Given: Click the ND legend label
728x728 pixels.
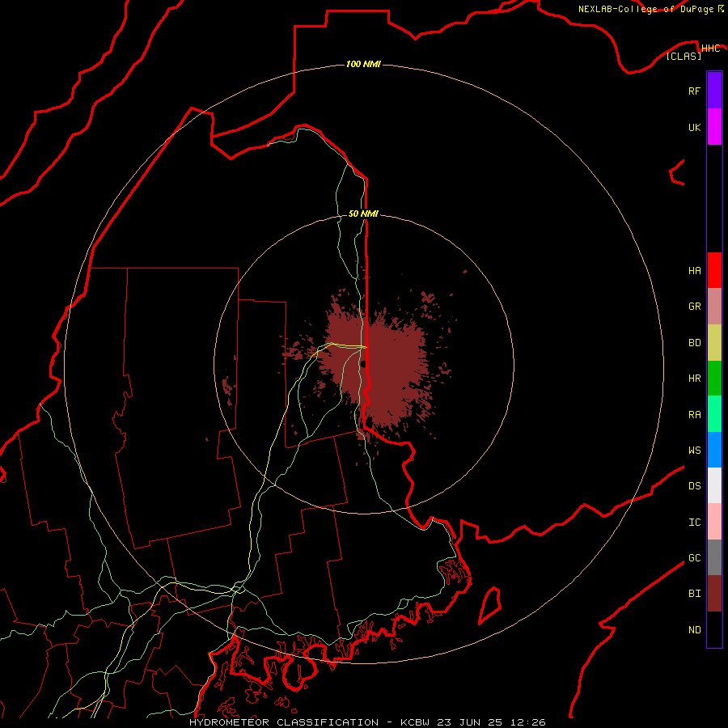Looking at the screenshot, I should [x=694, y=629].
